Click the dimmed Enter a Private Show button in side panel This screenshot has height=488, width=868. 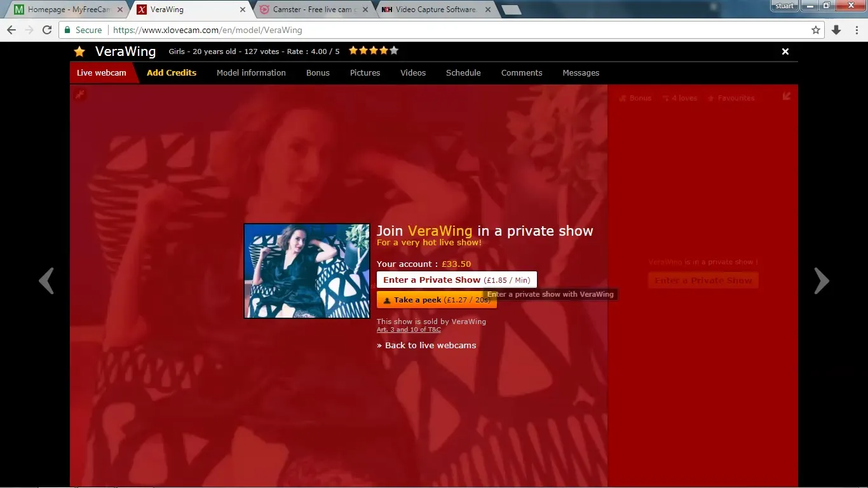[703, 280]
